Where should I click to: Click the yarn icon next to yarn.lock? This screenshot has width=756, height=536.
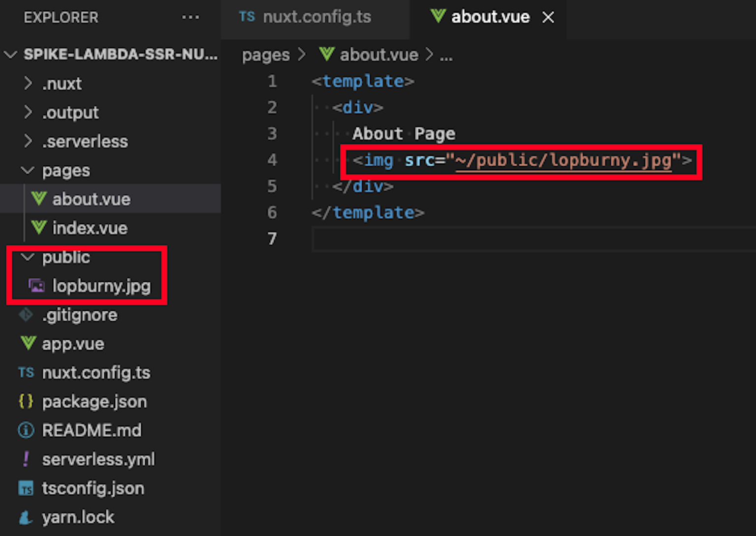(26, 517)
